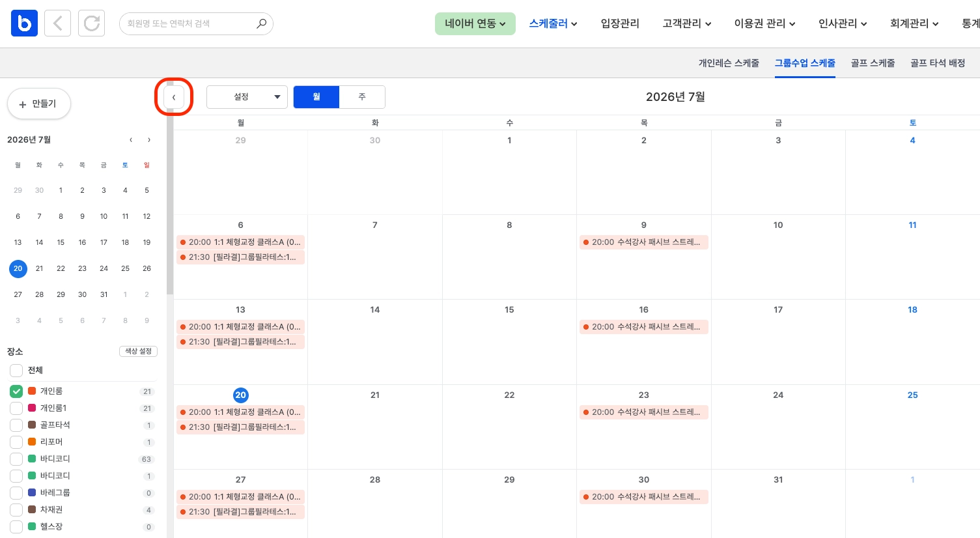The image size is (980, 538).
Task: Collapse the sidebar with the chevron button
Action: (x=173, y=97)
